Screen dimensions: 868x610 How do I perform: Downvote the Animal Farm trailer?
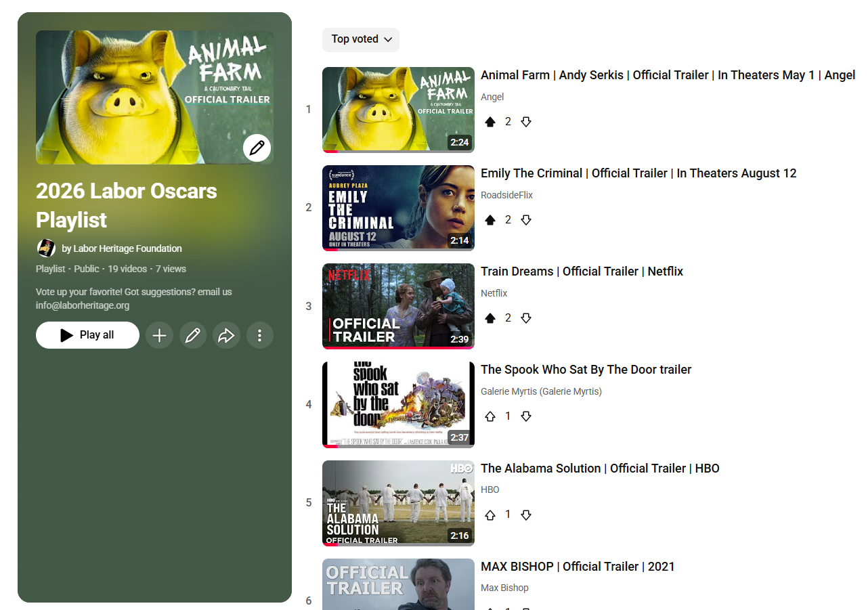[526, 122]
